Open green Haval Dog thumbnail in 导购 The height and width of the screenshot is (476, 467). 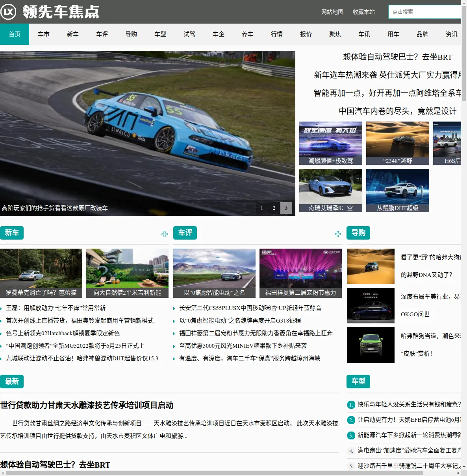tap(371, 345)
